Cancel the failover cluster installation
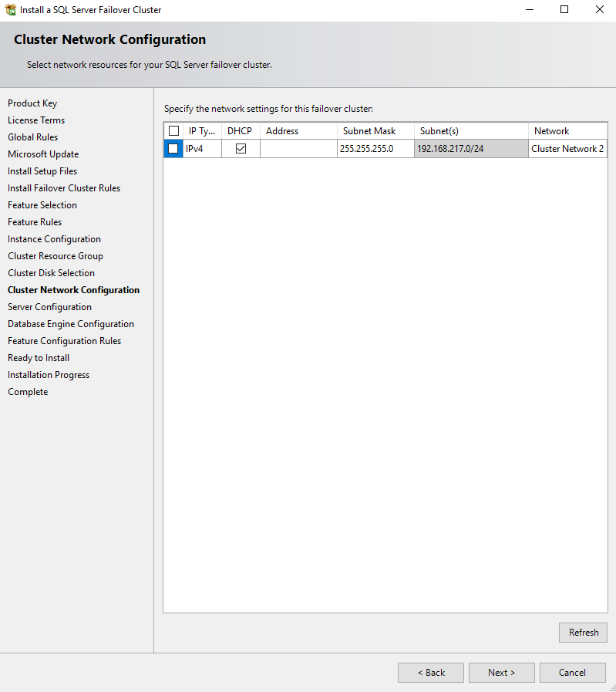The width and height of the screenshot is (616, 692). coord(572,673)
